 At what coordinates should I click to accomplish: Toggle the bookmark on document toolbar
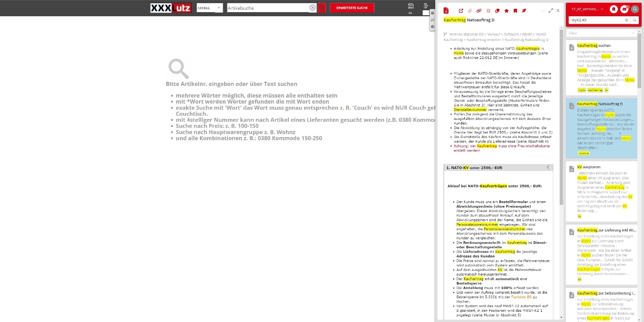pyautogui.click(x=515, y=11)
